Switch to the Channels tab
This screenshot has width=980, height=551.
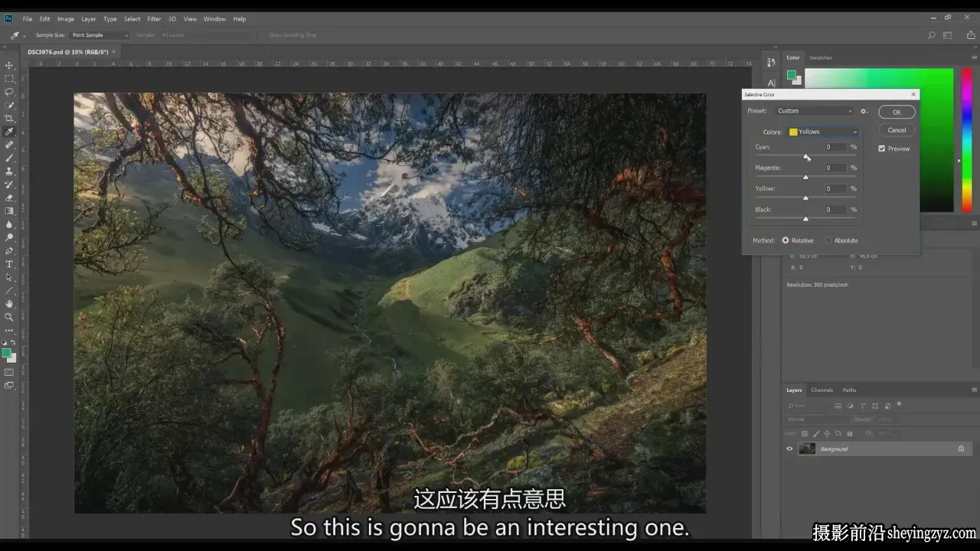[x=822, y=390]
